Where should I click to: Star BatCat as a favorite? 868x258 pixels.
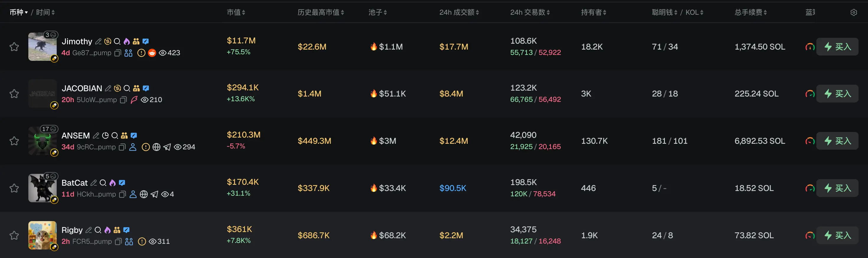click(14, 188)
